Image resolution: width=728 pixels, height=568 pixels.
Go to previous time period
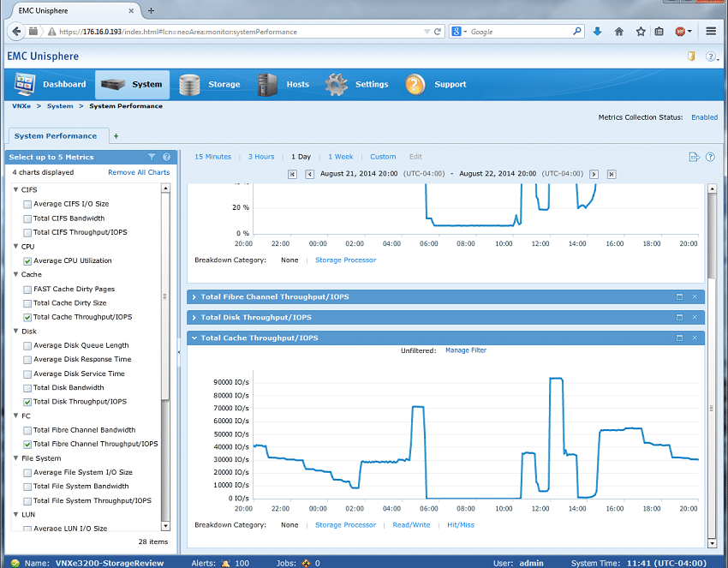coord(310,174)
